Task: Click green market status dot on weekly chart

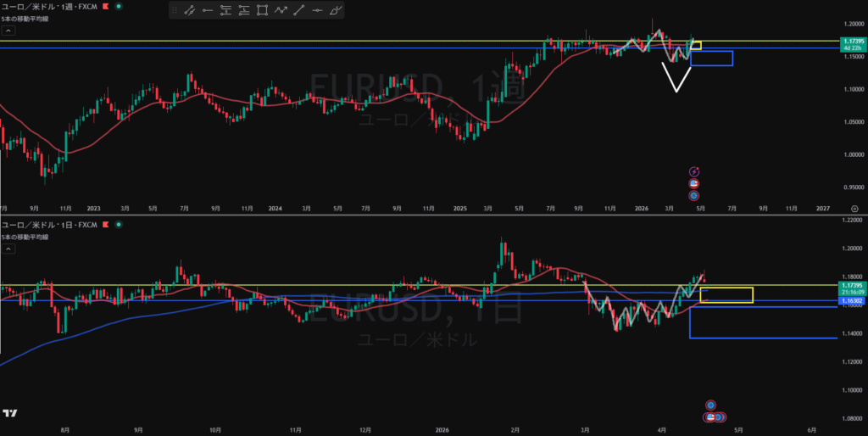Action: point(118,6)
